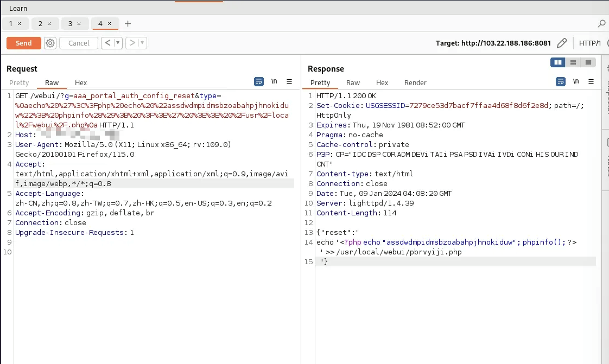Click the Accept-Encoding header line
The height and width of the screenshot is (364, 609).
click(x=85, y=213)
